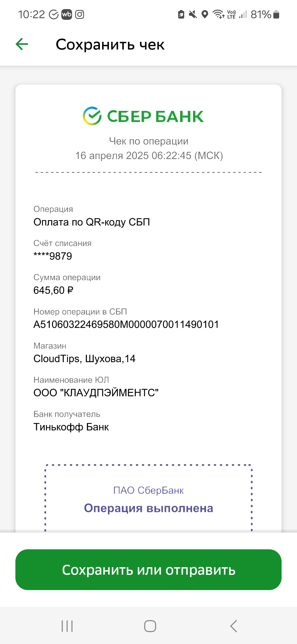Tap the ****9879 account number
This screenshot has width=297, height=644.
click(x=53, y=256)
